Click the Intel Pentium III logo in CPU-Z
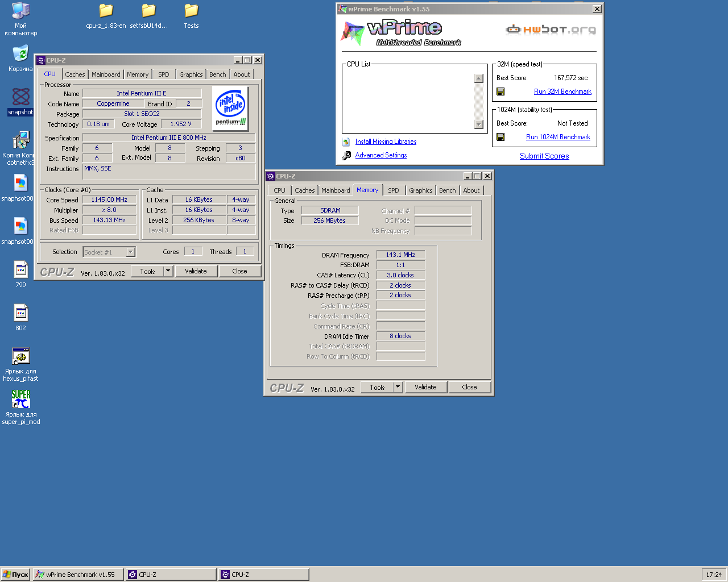Screen dimensions: 728x582 [x=230, y=108]
